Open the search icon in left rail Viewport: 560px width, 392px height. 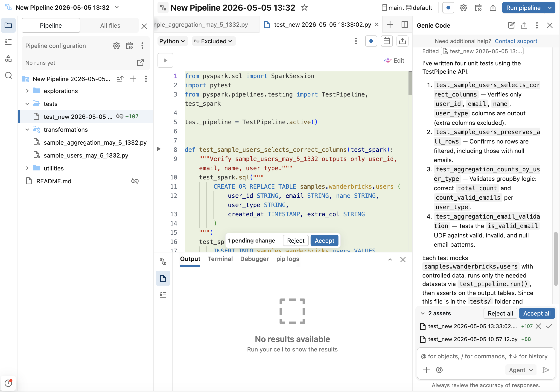[x=8, y=75]
